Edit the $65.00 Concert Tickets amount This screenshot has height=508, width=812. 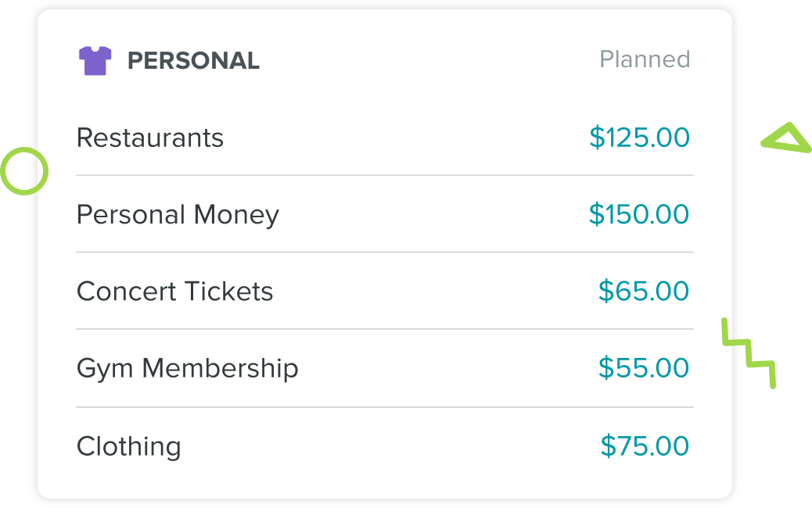pyautogui.click(x=644, y=291)
